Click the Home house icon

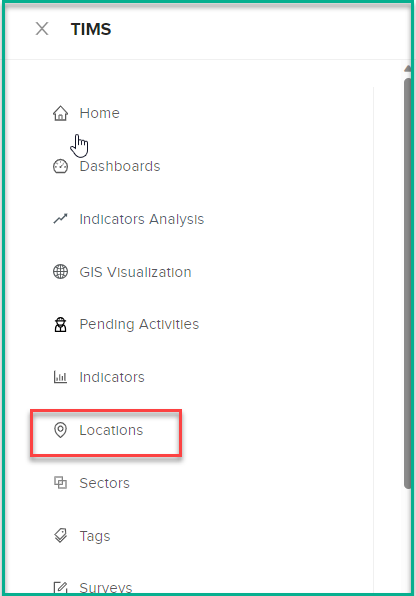pyautogui.click(x=60, y=113)
